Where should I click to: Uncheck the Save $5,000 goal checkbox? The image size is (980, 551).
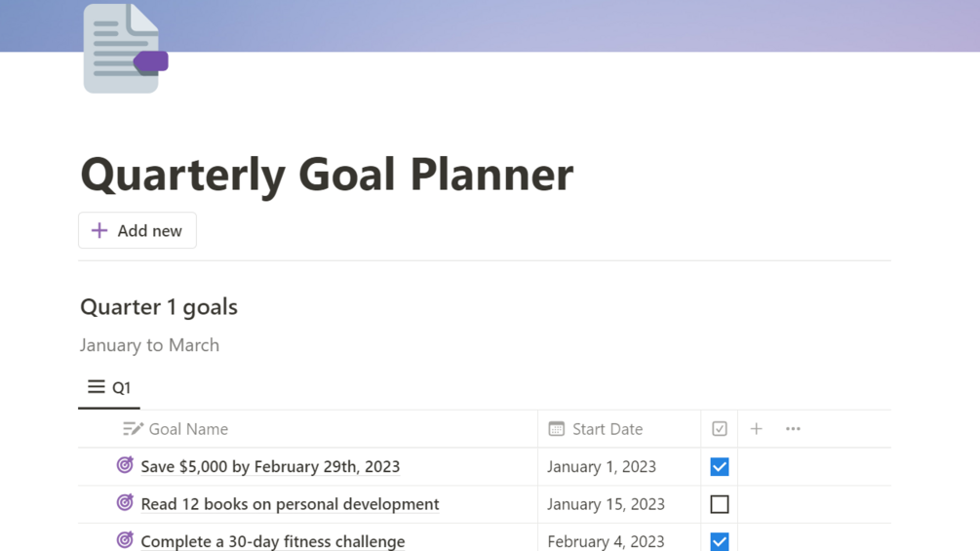(x=720, y=467)
